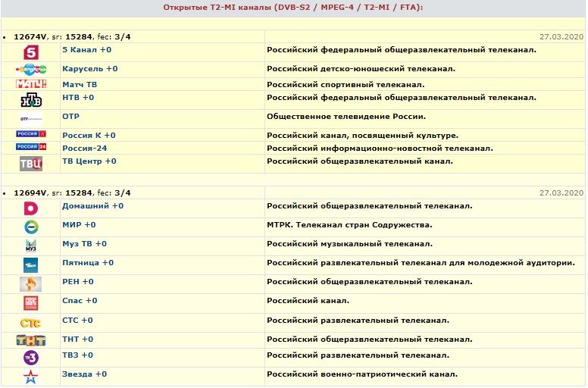Click Пятница description mentioning молодежной аудитории

tap(421, 263)
